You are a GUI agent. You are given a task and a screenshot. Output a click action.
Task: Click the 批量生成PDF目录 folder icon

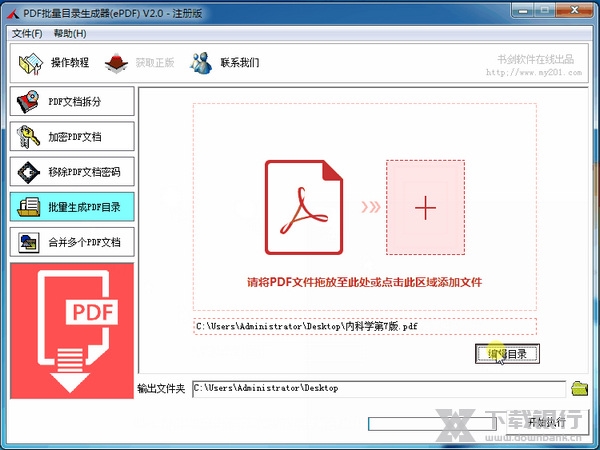[29, 207]
